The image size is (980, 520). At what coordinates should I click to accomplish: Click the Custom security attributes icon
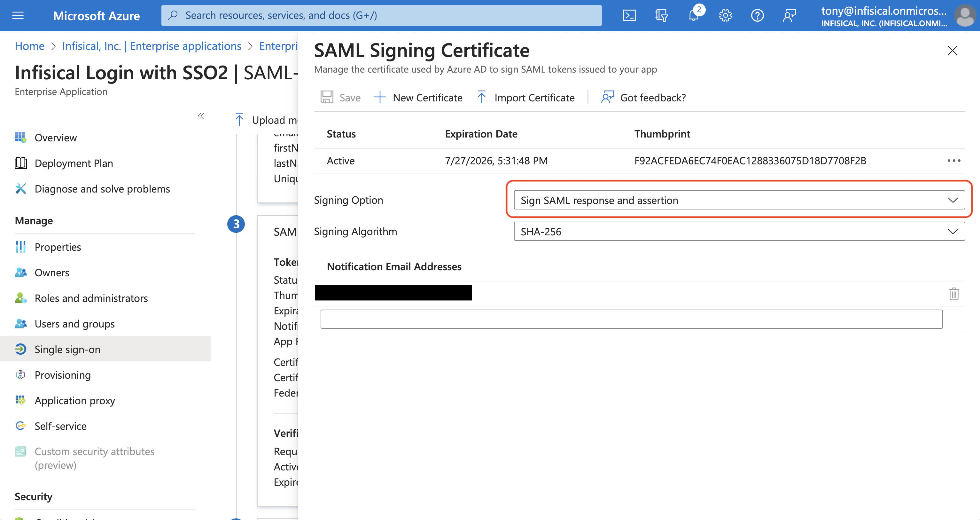20,452
